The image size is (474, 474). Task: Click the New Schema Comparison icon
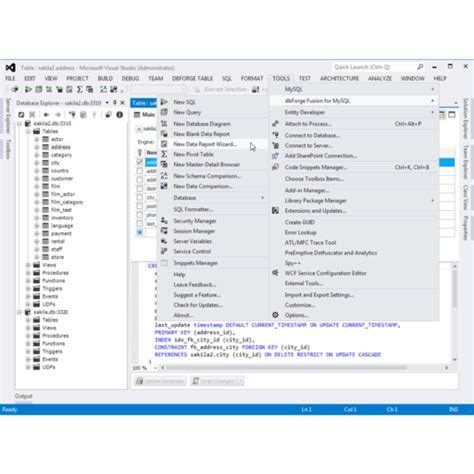[x=164, y=176]
